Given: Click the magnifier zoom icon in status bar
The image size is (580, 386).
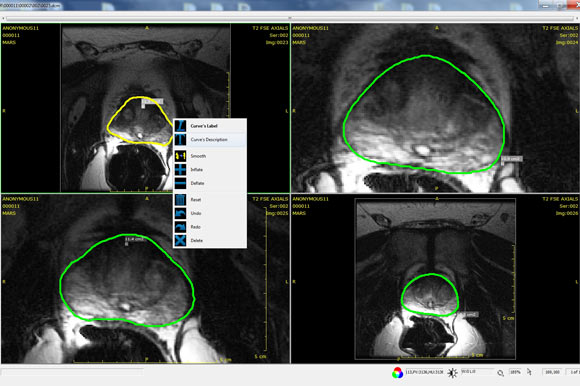Looking at the screenshot, I should 500,373.
